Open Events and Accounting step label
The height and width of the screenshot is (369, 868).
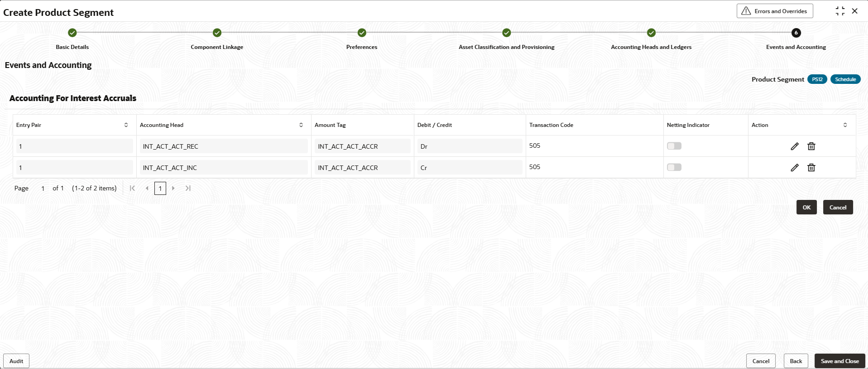(796, 47)
